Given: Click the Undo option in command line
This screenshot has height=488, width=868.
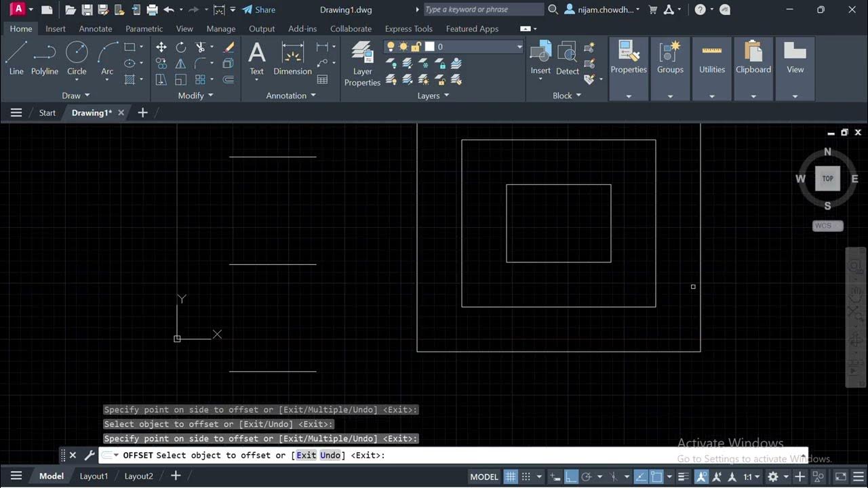Looking at the screenshot, I should 330,455.
